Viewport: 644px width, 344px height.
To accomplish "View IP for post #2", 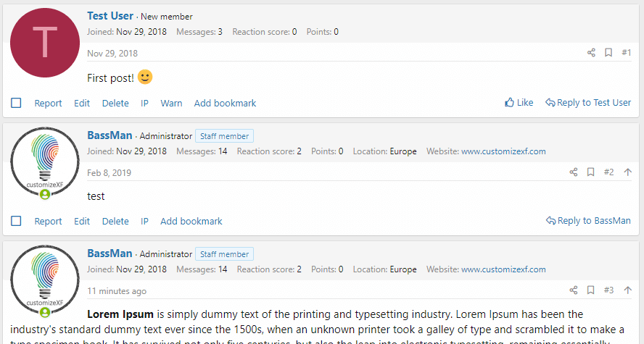I will (144, 221).
